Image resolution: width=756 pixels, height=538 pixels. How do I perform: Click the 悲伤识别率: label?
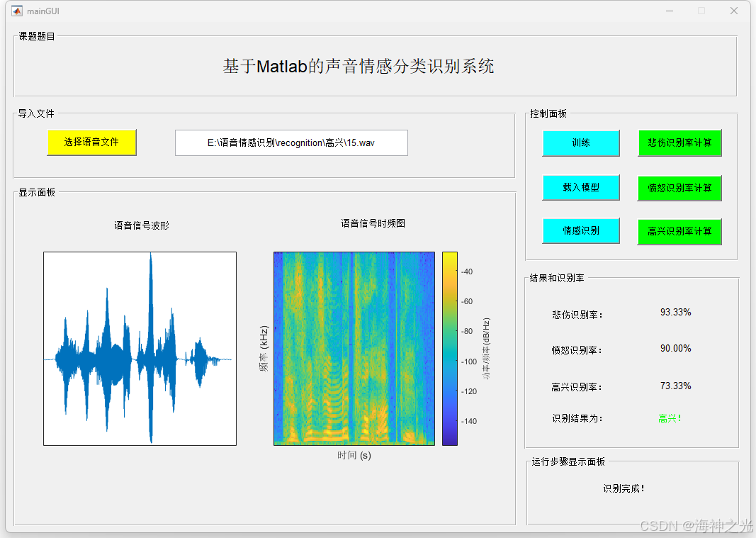[x=577, y=315]
